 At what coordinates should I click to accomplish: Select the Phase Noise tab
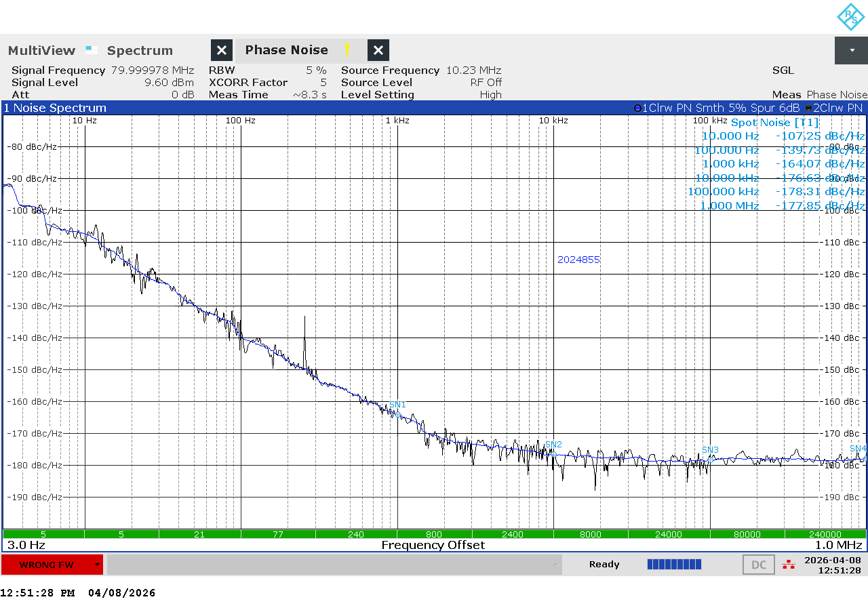point(286,50)
